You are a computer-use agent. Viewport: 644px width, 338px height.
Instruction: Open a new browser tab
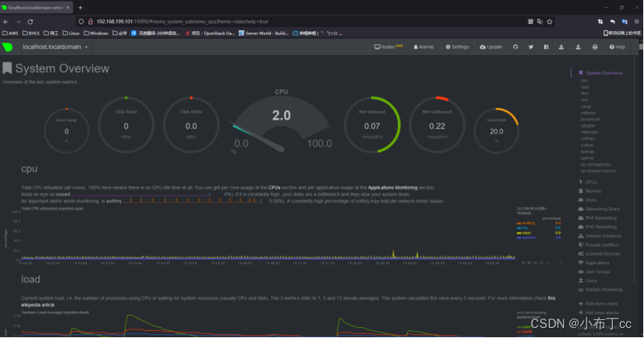coord(80,8)
